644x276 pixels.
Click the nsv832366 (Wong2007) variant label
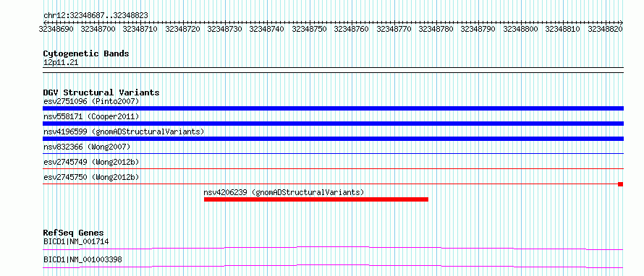pos(87,147)
